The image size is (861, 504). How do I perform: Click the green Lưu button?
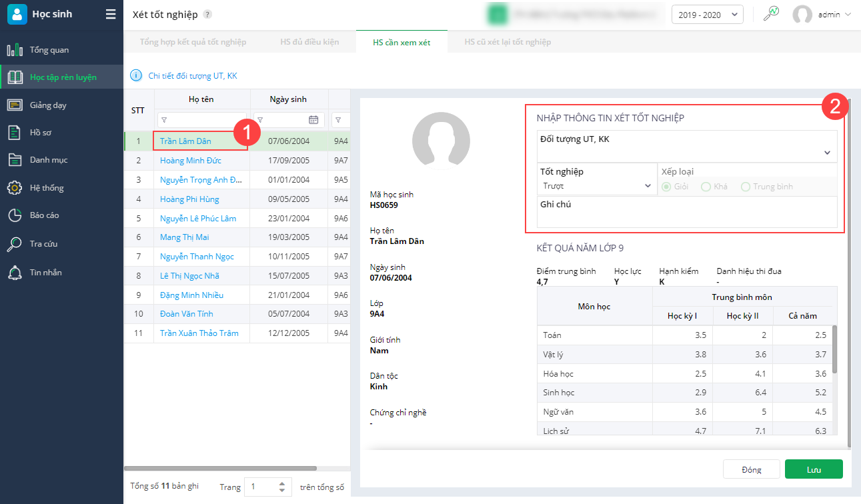[x=814, y=469]
